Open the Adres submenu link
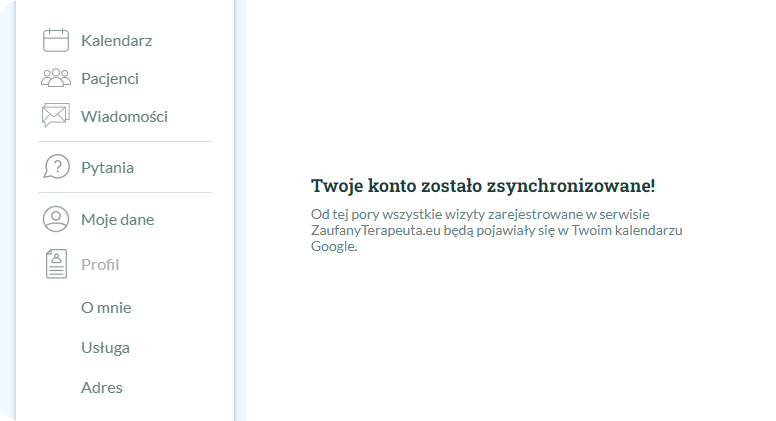The height and width of the screenshot is (421, 776). point(102,387)
